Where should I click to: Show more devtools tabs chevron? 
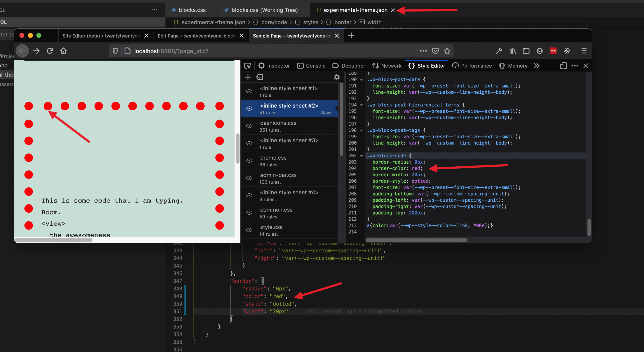[537, 66]
